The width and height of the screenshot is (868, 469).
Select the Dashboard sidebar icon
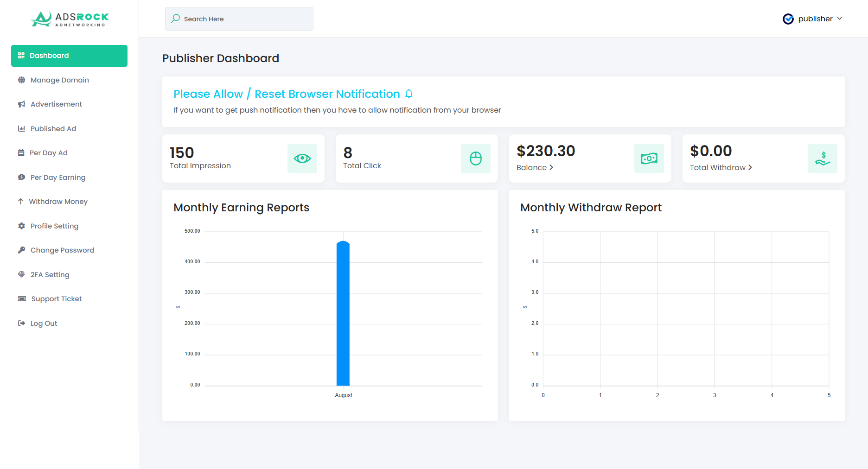[21, 55]
